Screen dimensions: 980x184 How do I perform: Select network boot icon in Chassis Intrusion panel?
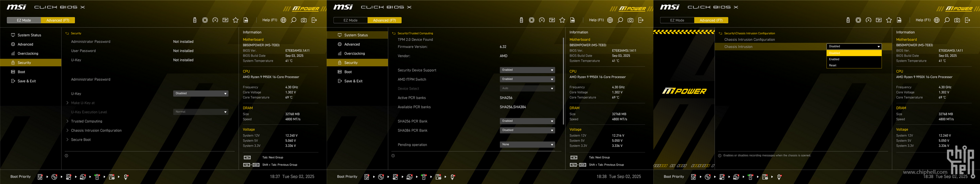pos(779,177)
